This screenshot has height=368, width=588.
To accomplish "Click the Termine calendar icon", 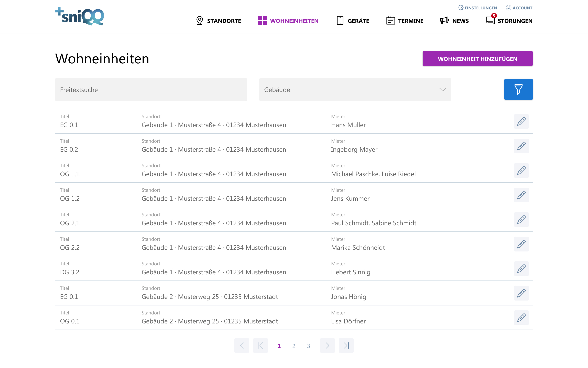I will coord(390,21).
